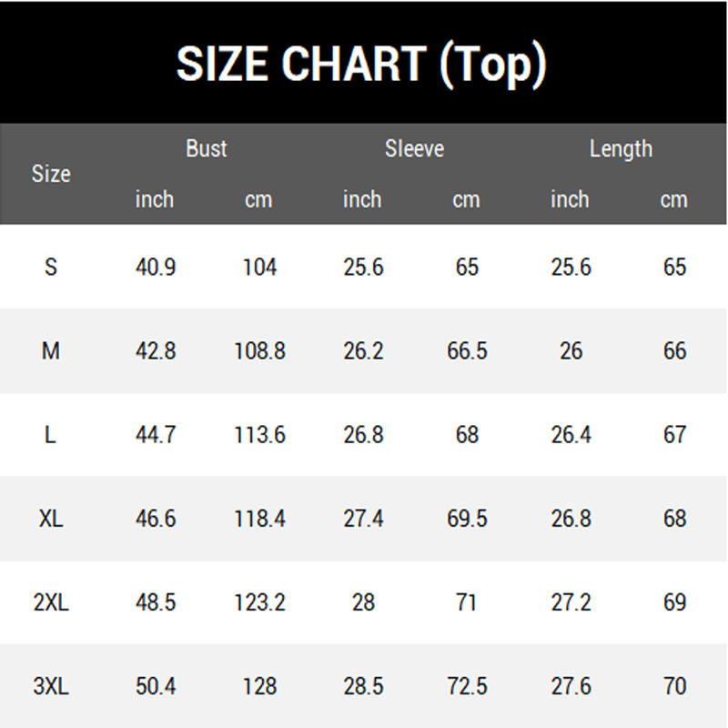Click the 66.5 sleeve cm value

click(x=467, y=350)
